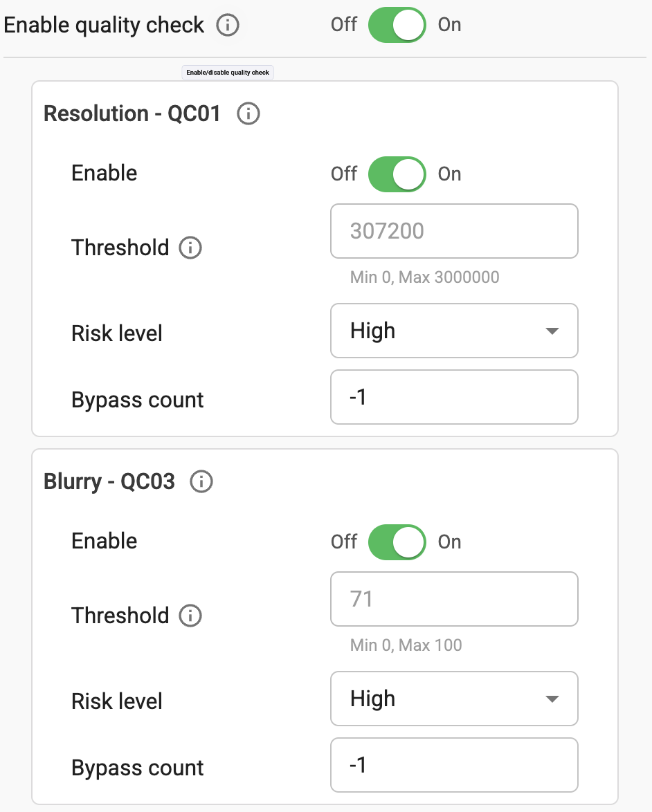
Task: Toggle off the Blurry - QC03 Enable switch
Action: click(397, 542)
